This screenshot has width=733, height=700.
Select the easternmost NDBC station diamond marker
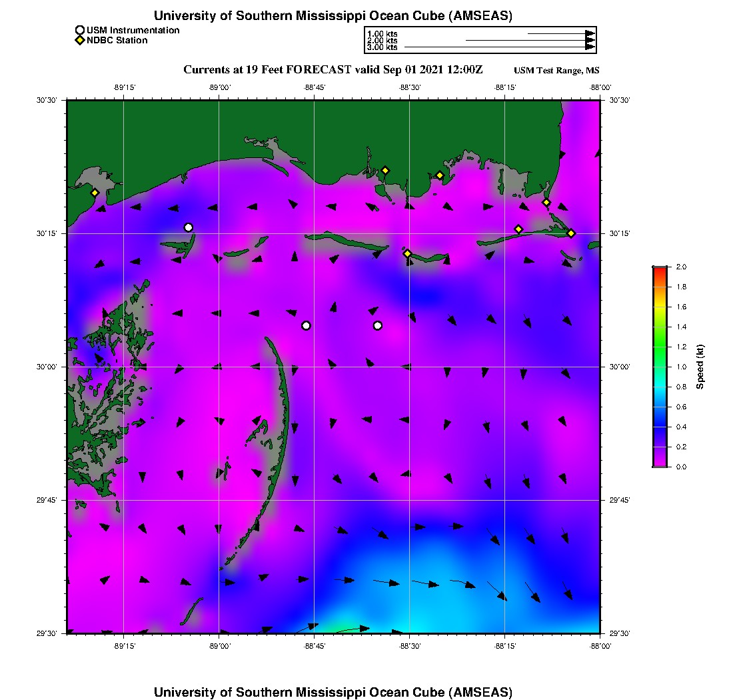(571, 233)
